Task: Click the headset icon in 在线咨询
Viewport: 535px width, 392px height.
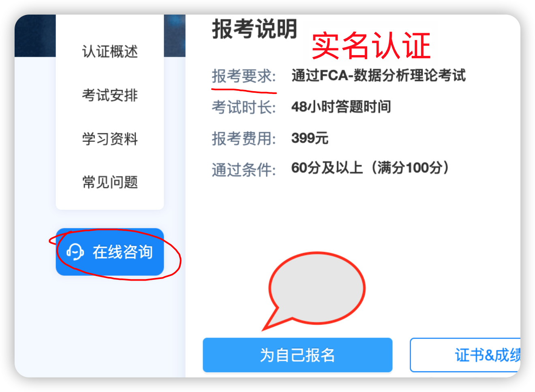Action: [75, 252]
